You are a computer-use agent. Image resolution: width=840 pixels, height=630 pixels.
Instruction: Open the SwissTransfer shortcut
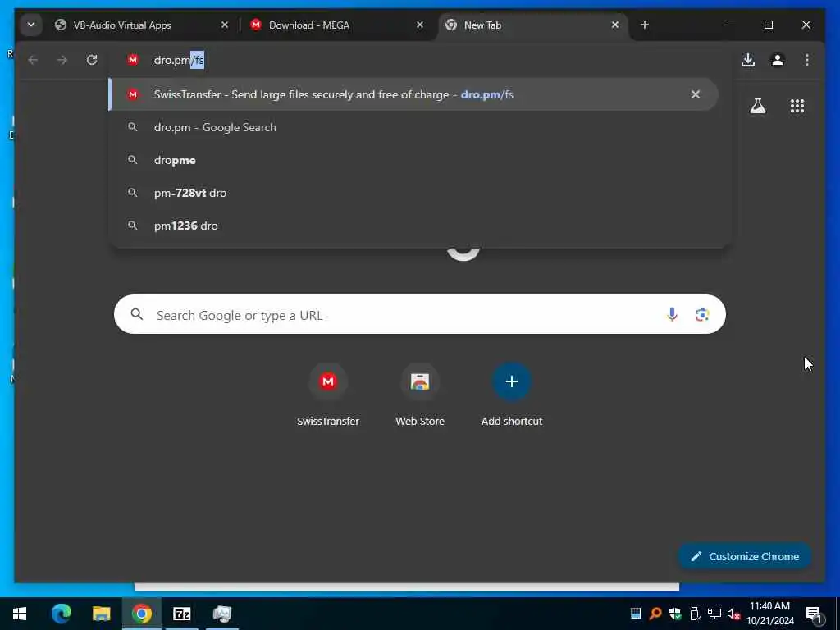click(x=328, y=395)
